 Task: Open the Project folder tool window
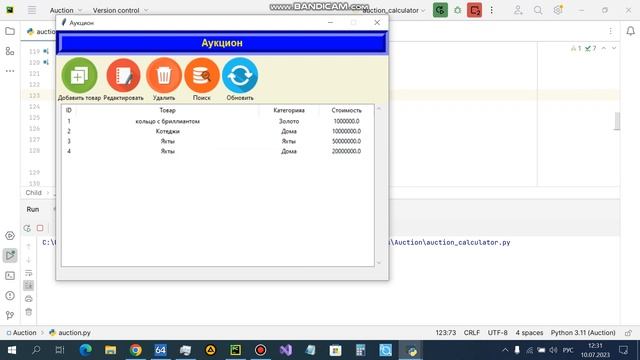click(x=10, y=31)
